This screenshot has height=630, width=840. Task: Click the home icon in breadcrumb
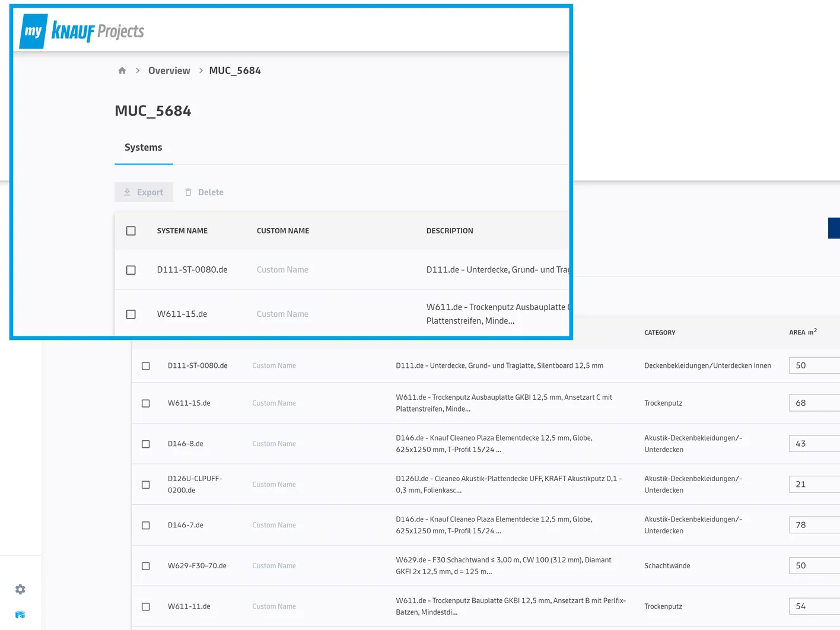(122, 71)
